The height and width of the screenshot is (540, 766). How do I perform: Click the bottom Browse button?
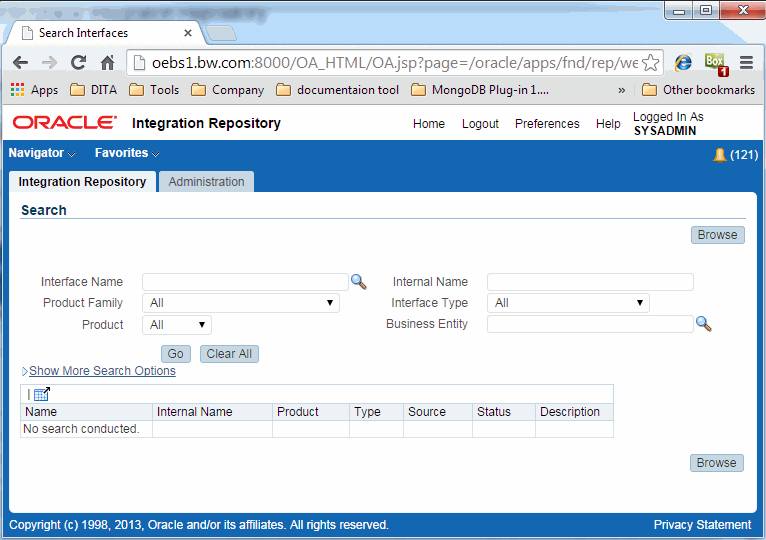coord(716,463)
